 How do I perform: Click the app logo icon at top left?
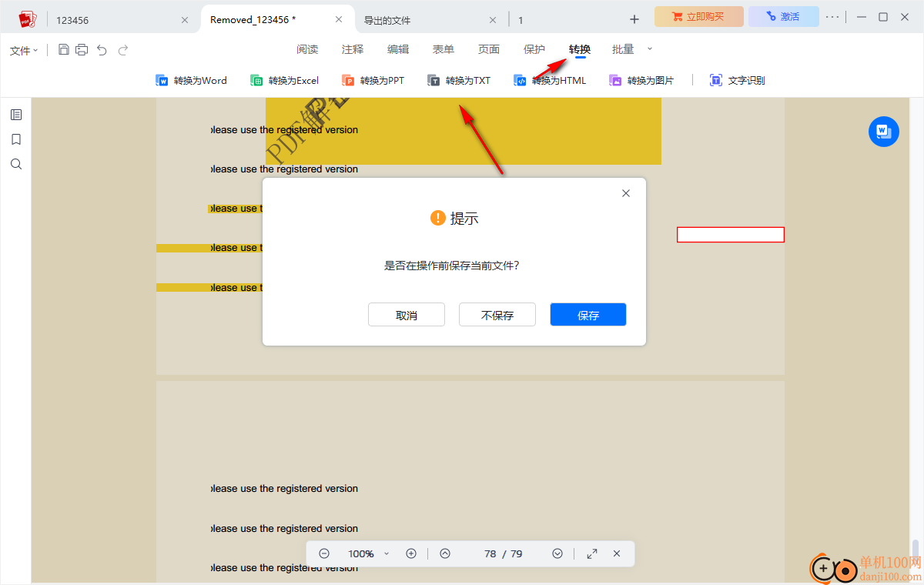point(28,19)
